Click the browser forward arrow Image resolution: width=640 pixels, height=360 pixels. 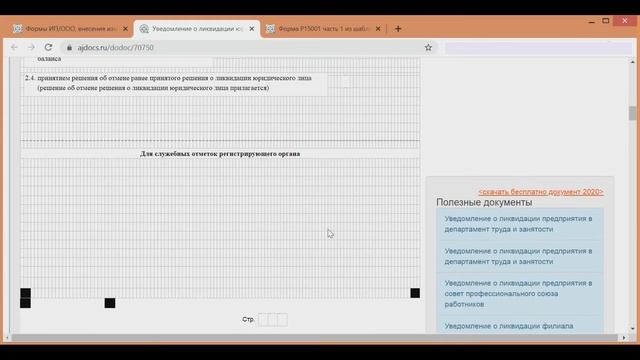(31, 47)
